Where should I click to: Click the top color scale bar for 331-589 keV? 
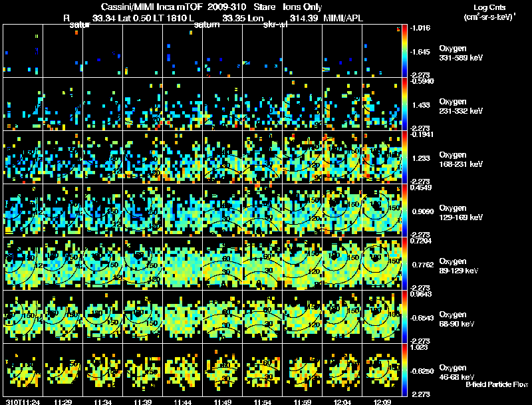(x=404, y=51)
